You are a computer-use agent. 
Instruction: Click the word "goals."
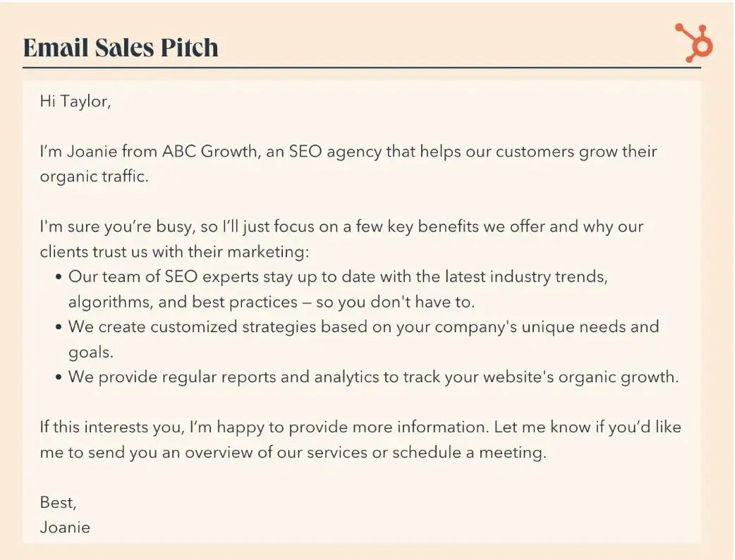(x=91, y=352)
